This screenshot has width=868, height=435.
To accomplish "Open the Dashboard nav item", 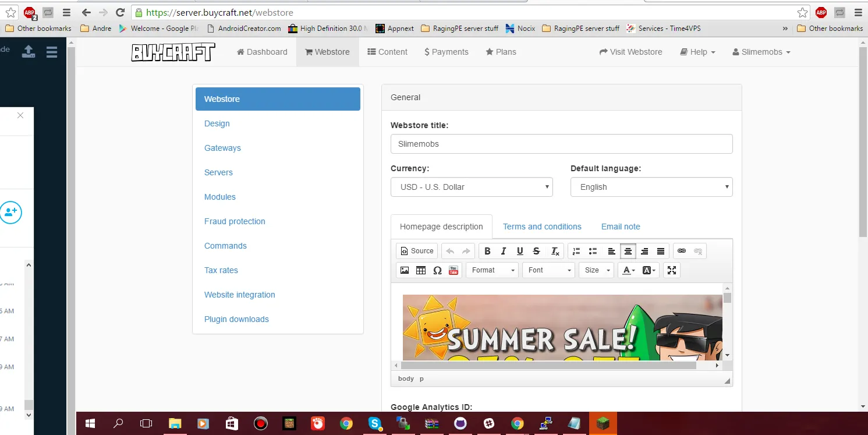I will click(262, 52).
